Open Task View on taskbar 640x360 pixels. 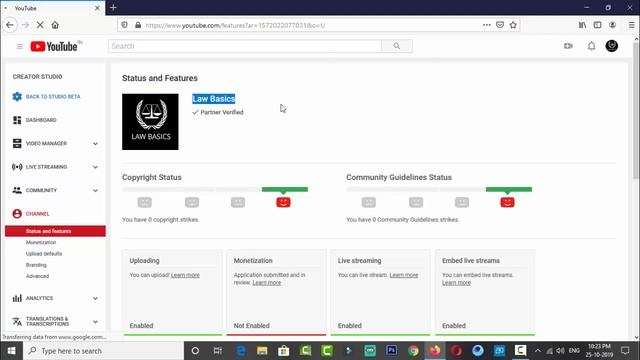(x=218, y=351)
